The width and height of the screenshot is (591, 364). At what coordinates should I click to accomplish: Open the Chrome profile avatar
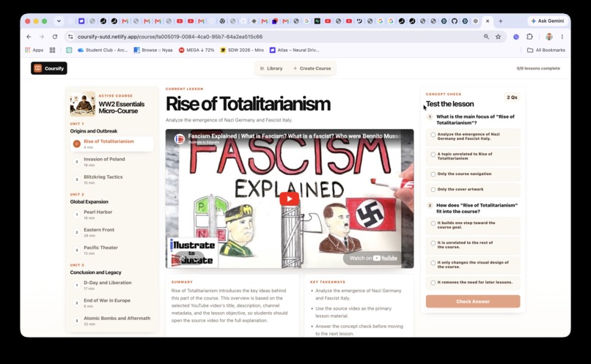click(x=548, y=37)
